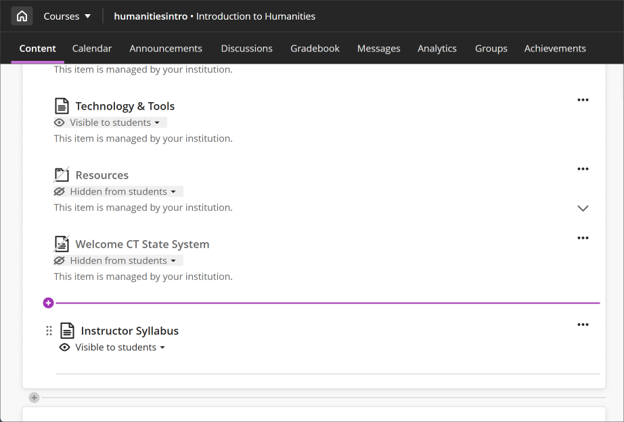This screenshot has height=422, width=624.
Task: Open more options for Instructor Syllabus
Action: [x=583, y=324]
